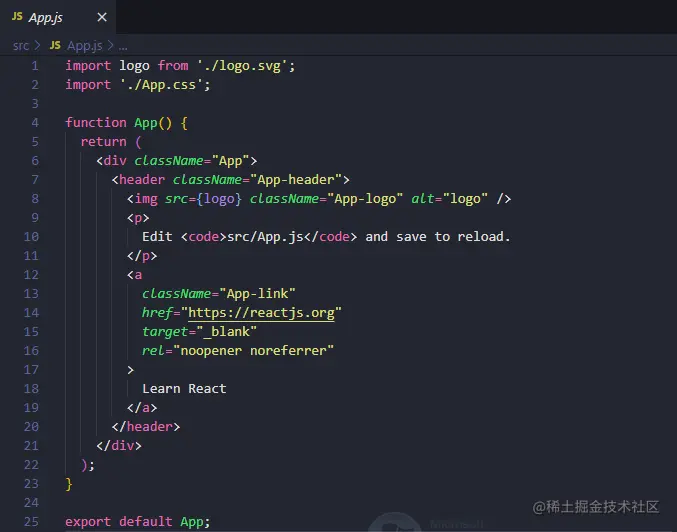The width and height of the screenshot is (677, 532).
Task: Click the "App-logo" className value
Action: pyautogui.click(x=365, y=199)
